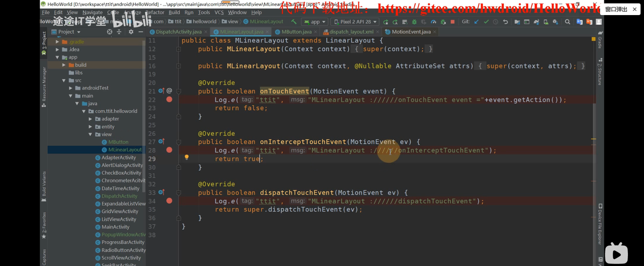Image resolution: width=644 pixels, height=266 pixels.
Task: Expand the .idea folder arrow
Action: (x=57, y=49)
